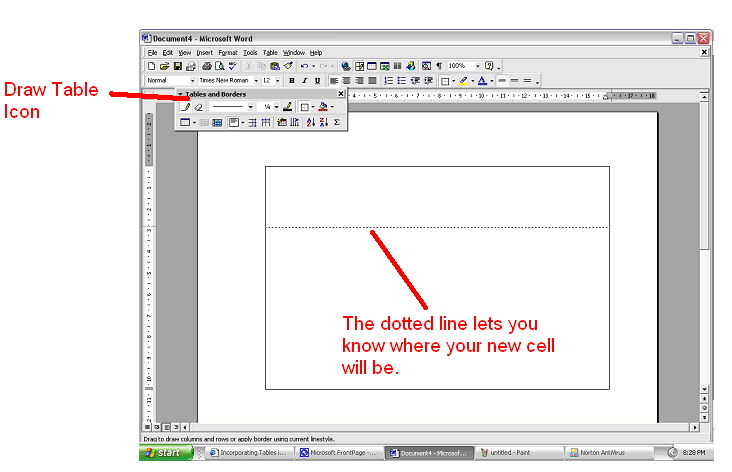Click the Table AutoFormat icon
Image resolution: width=732 pixels, height=472 pixels.
coord(282,122)
